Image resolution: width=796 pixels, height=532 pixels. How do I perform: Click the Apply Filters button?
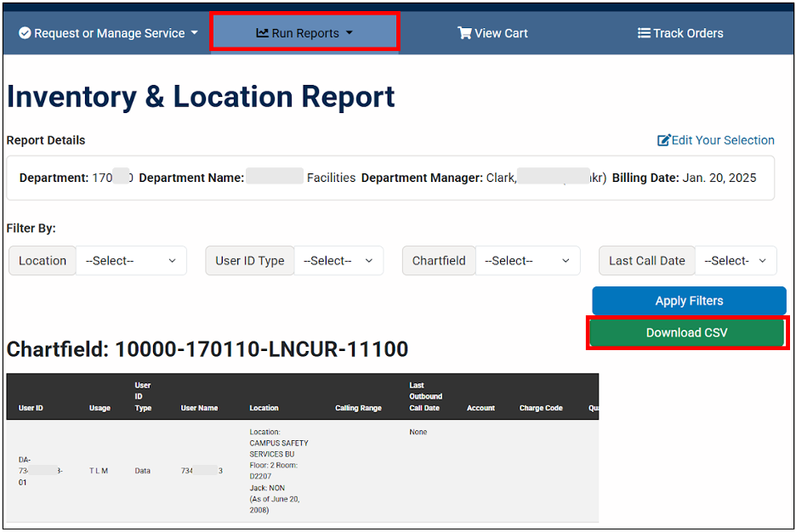[689, 300]
